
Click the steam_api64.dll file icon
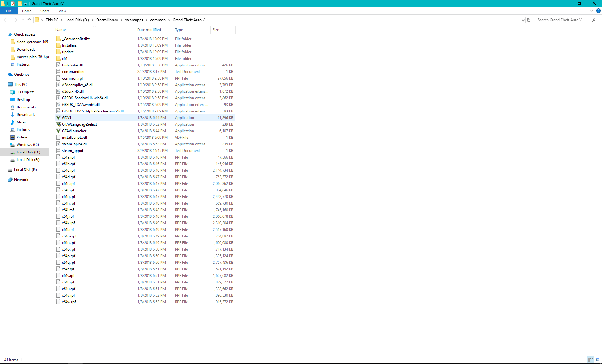[58, 144]
